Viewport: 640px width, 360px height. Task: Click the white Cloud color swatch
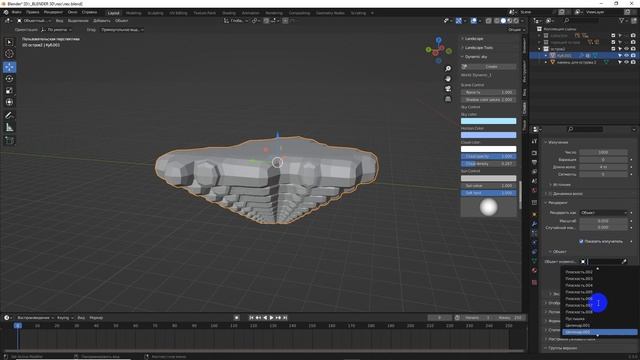[489, 149]
